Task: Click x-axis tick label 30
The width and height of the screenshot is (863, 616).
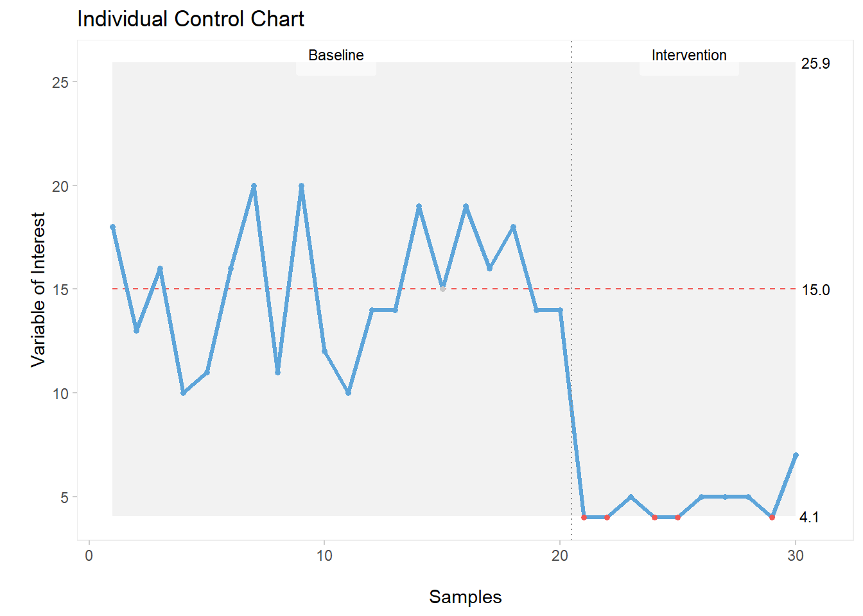Action: pos(795,556)
